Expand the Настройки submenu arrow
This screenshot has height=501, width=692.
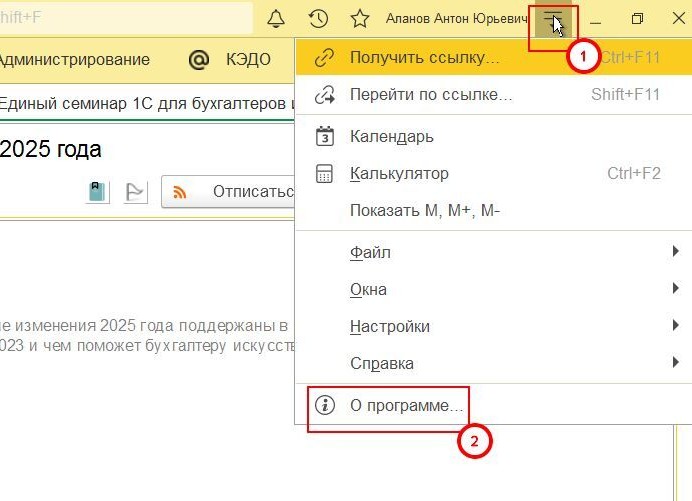pyautogui.click(x=675, y=326)
